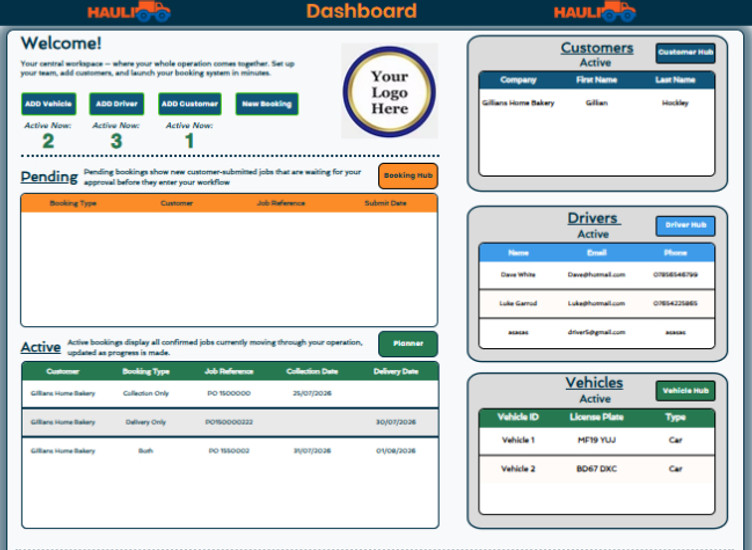Select the Delivery Only booking row
The width and height of the screenshot is (752, 550).
230,422
